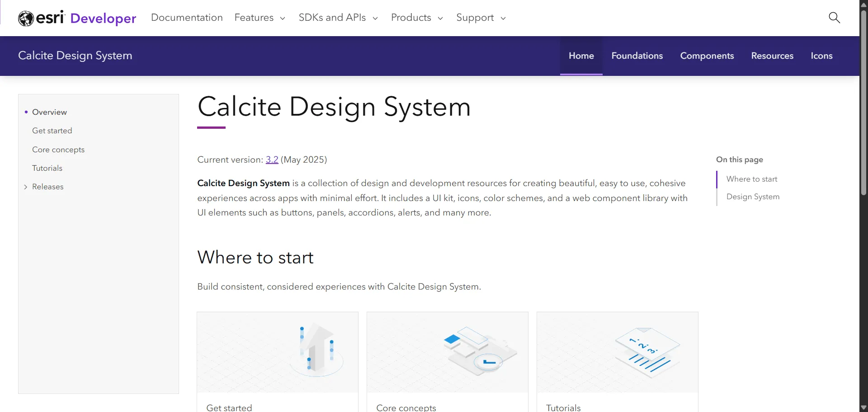Open Core concepts in the sidebar
Image resolution: width=868 pixels, height=412 pixels.
pyautogui.click(x=58, y=150)
